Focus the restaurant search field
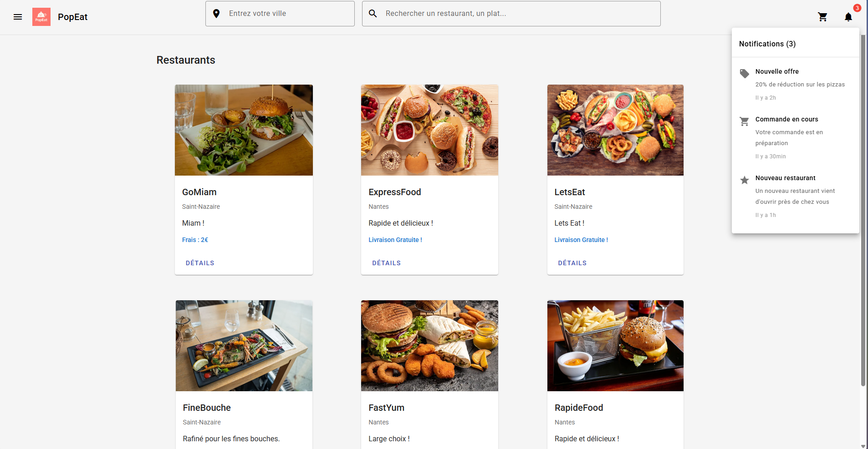 click(x=519, y=14)
